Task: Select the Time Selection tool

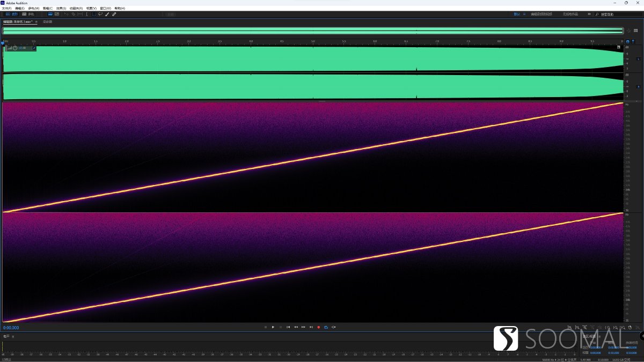Action: pos(87,14)
